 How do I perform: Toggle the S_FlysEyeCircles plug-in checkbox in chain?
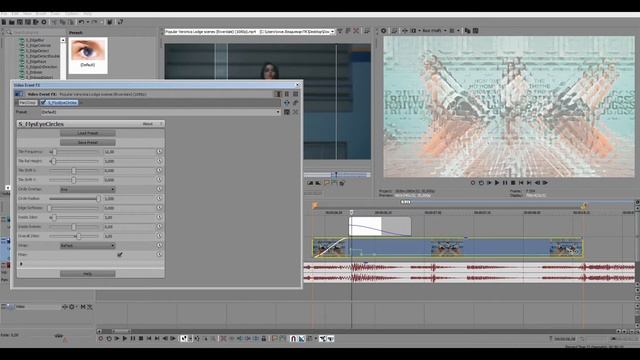click(43, 102)
